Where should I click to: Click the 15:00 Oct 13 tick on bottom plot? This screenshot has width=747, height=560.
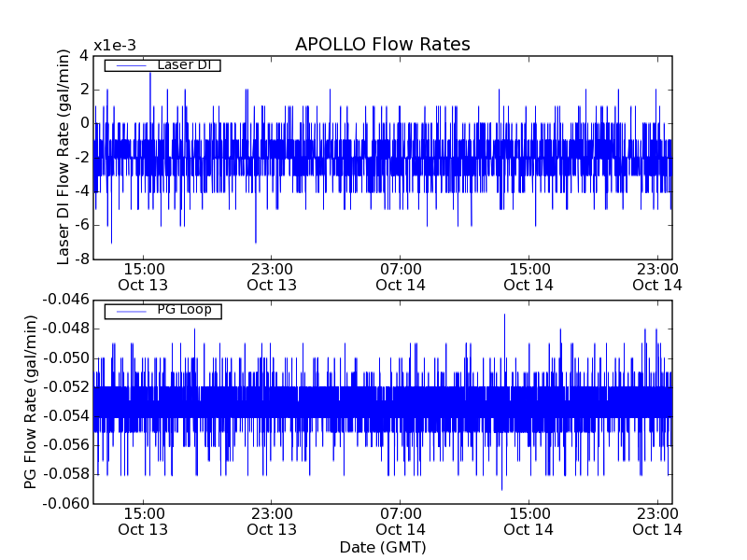(143, 521)
